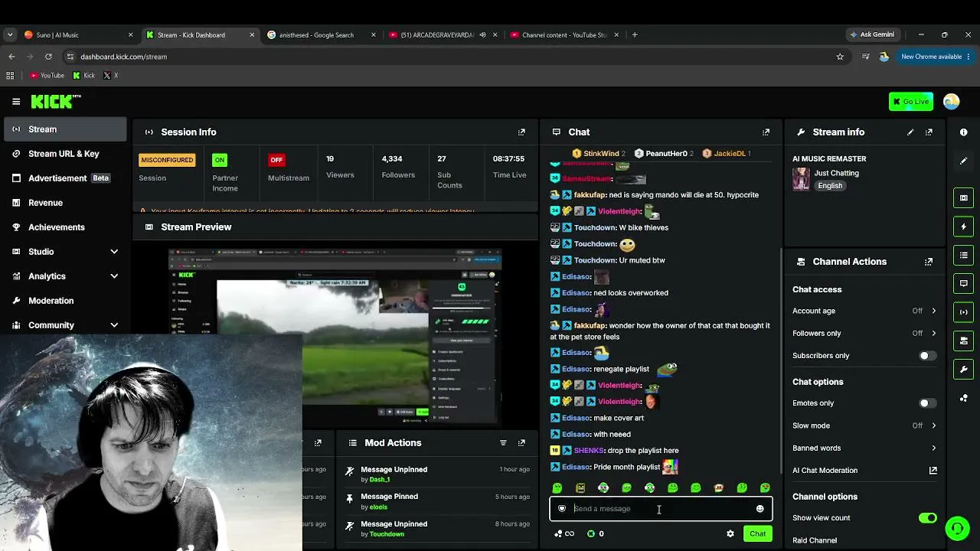Screen dimensions: 980x551
Task: Open Banned words settings chevron
Action: [933, 448]
